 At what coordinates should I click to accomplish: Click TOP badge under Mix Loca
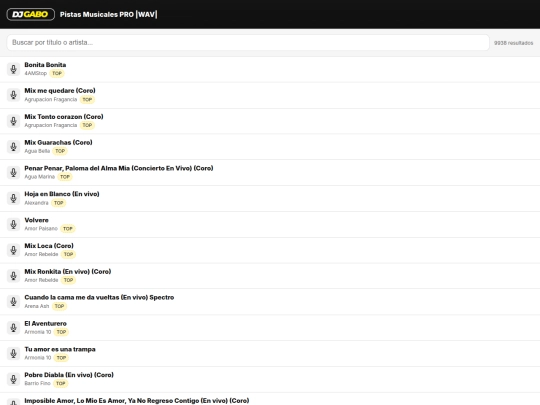tap(68, 255)
